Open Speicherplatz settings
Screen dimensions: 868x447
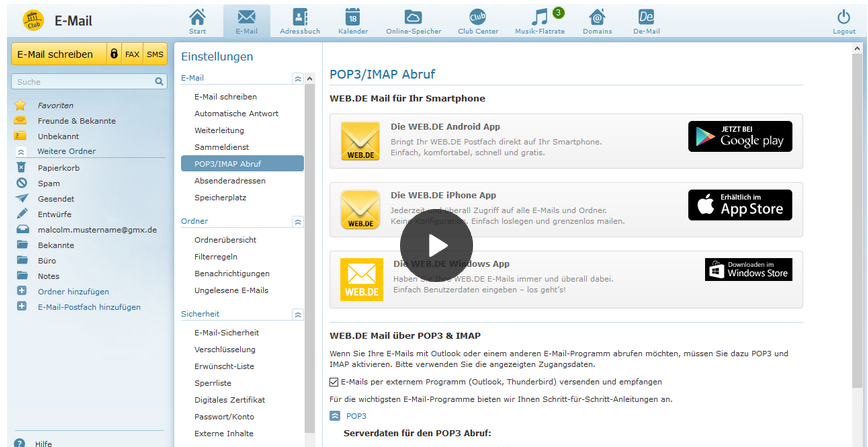(x=220, y=197)
